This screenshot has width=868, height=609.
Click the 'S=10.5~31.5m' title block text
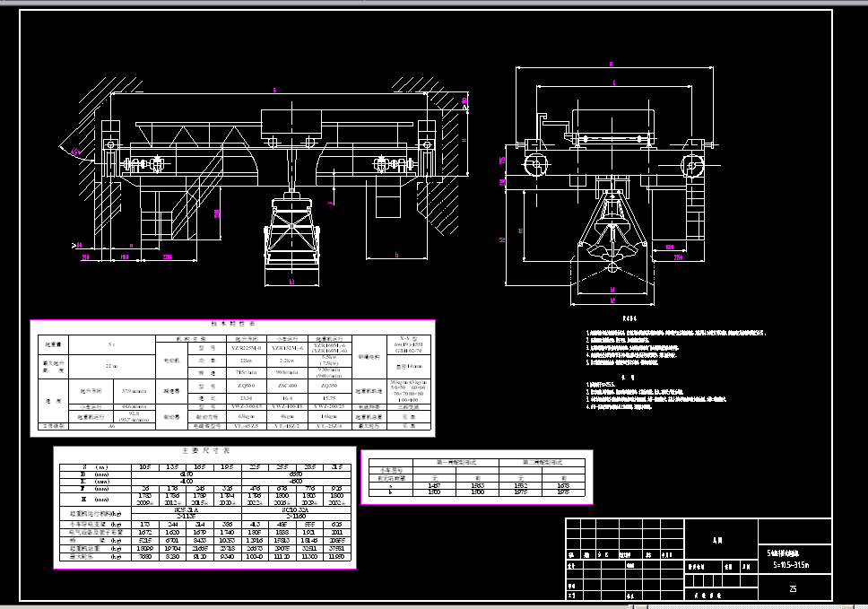[791, 565]
